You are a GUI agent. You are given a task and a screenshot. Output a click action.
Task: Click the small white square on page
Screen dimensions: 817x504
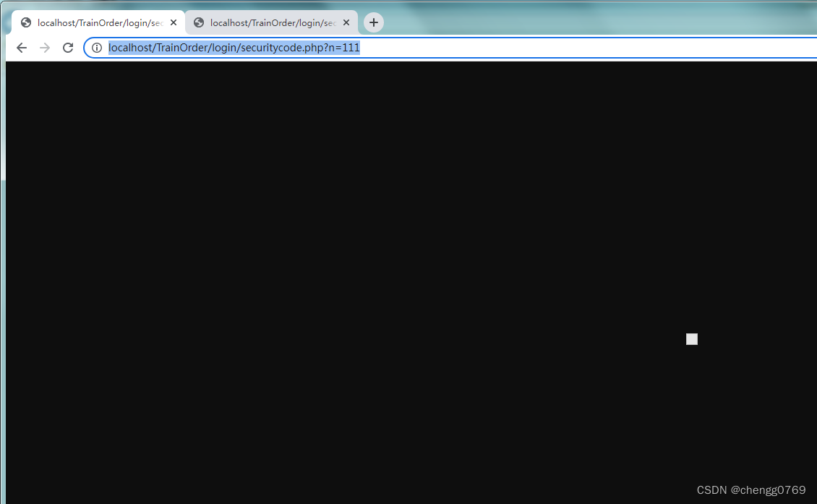click(x=692, y=339)
